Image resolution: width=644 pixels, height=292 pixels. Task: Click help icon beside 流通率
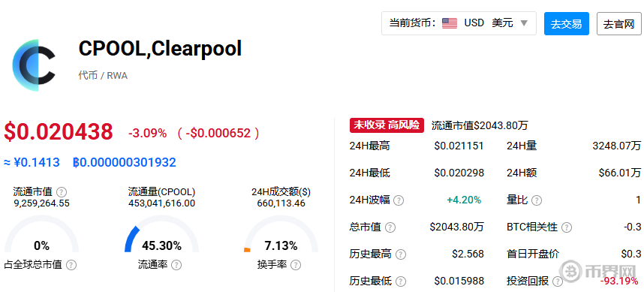pyautogui.click(x=176, y=265)
